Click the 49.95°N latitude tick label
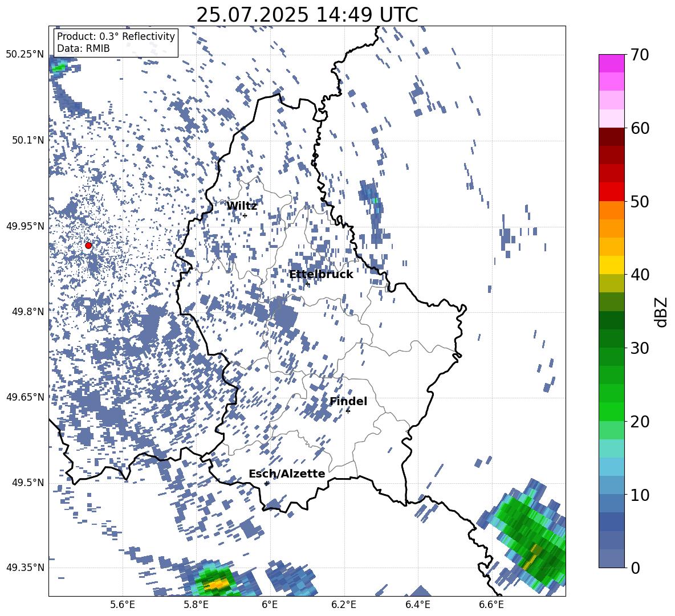 pyautogui.click(x=25, y=226)
